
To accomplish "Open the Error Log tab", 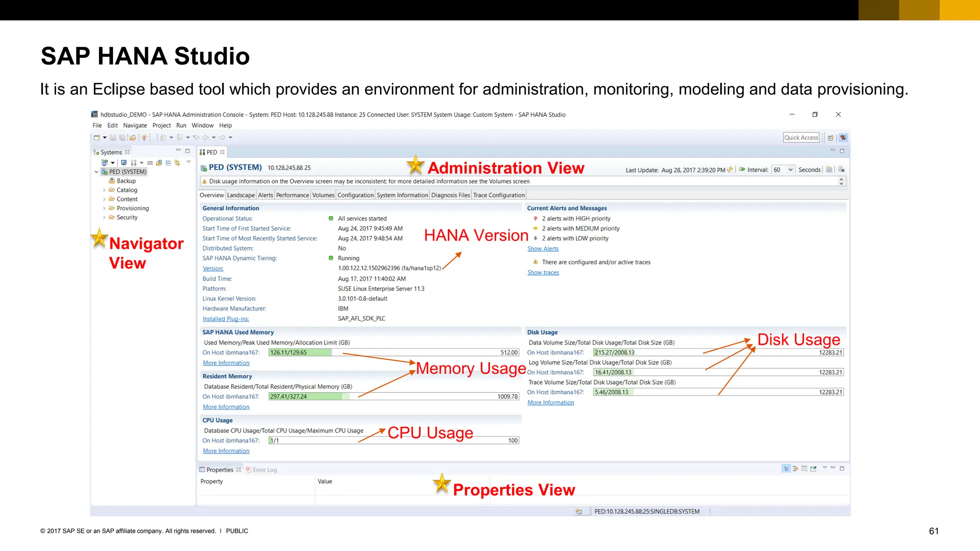I will pos(261,470).
